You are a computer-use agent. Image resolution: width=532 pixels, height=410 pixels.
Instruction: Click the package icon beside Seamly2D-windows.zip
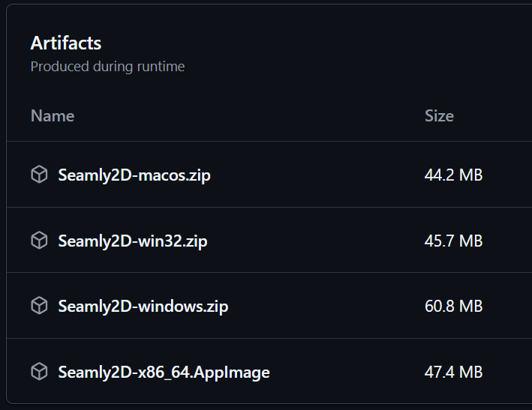pyautogui.click(x=39, y=306)
